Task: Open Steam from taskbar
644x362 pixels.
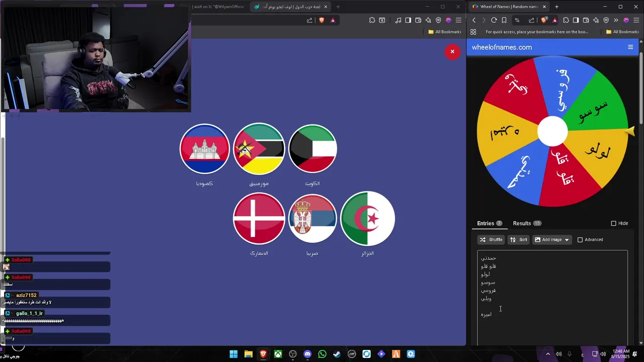Action: click(337, 354)
